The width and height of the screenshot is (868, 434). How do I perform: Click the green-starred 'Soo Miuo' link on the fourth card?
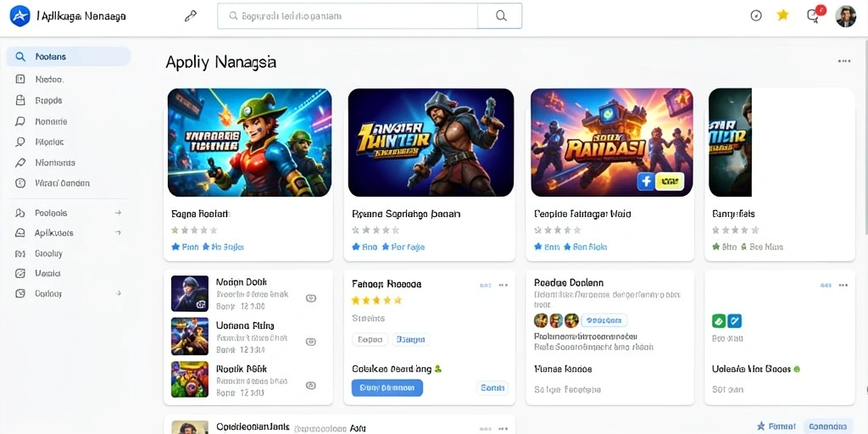(762, 247)
